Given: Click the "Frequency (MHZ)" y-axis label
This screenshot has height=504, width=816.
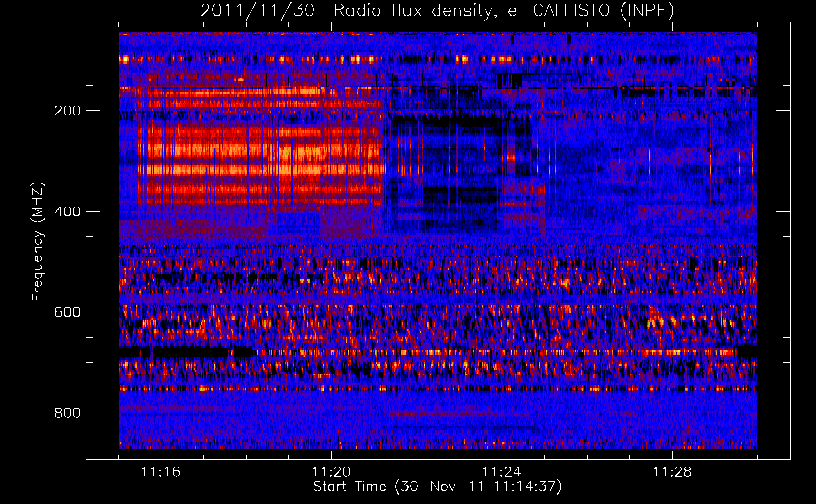Looking at the screenshot, I should tap(38, 242).
